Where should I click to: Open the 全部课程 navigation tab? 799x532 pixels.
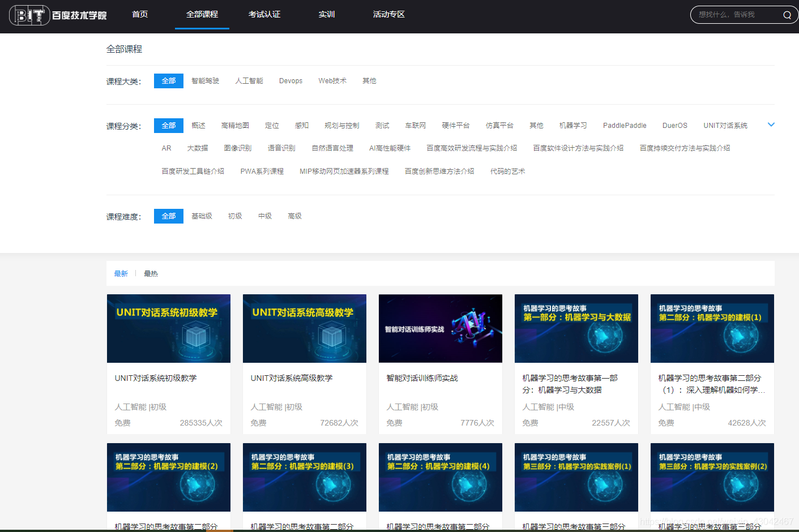coord(202,14)
